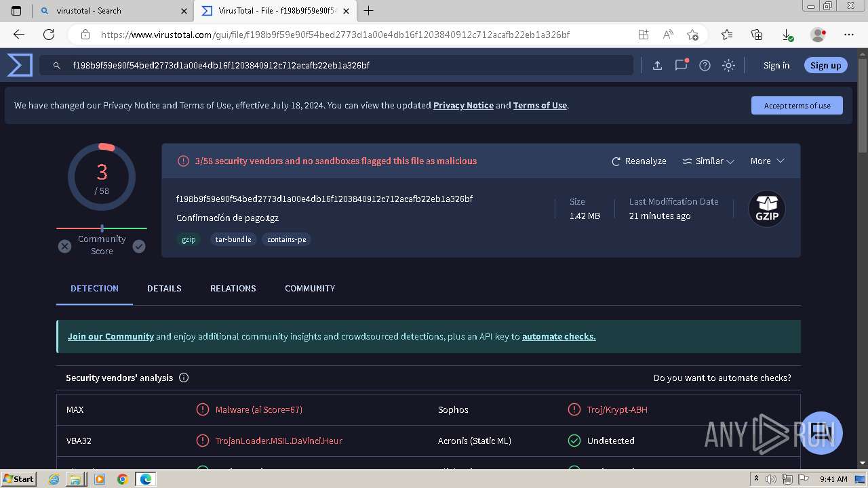This screenshot has width=868, height=488.
Task: Click Do you want to automate checks?
Action: 722,378
